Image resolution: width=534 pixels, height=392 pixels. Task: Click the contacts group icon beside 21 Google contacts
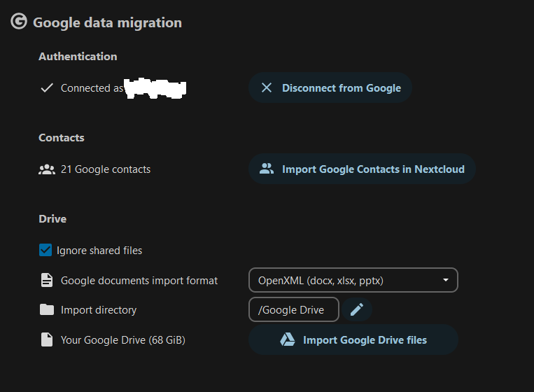pyautogui.click(x=47, y=169)
